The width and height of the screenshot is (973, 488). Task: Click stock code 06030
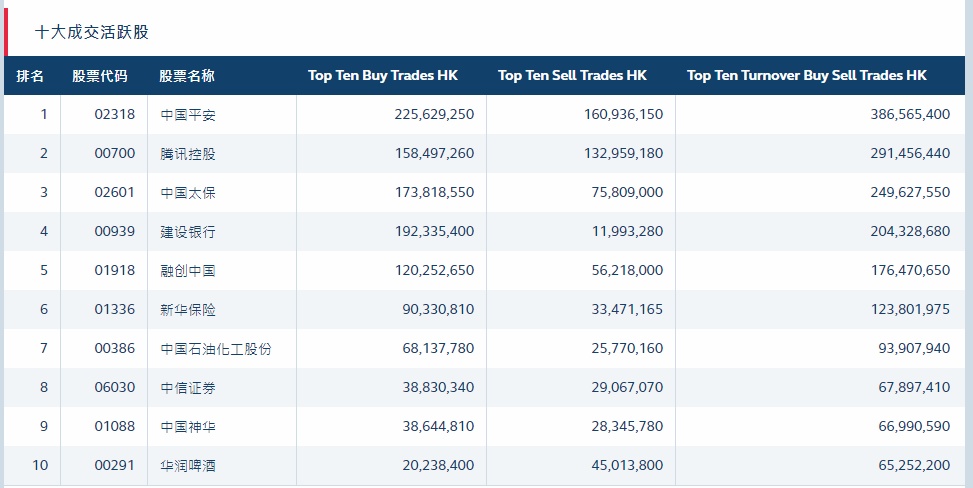click(115, 388)
